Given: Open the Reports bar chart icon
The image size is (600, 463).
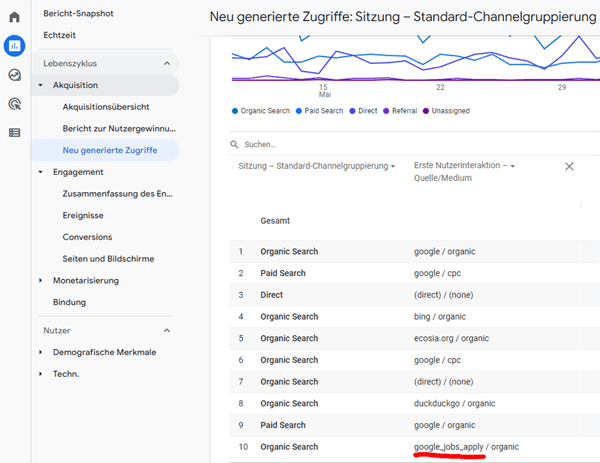Looking at the screenshot, I should coord(15,46).
